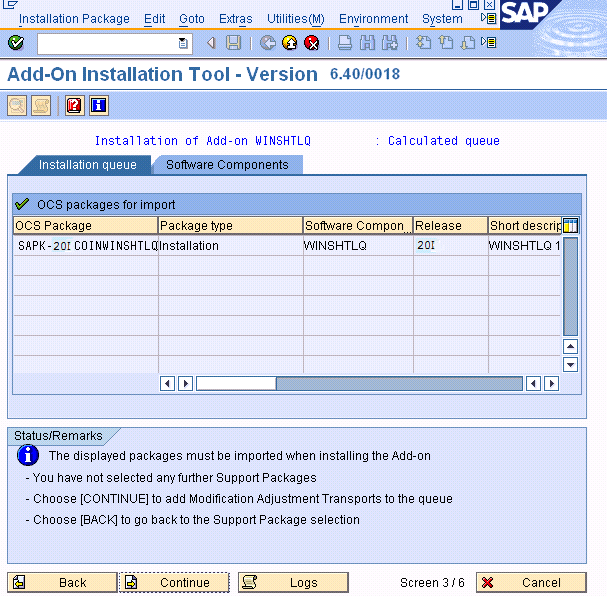Click the Find binoculars icon

coord(367,43)
